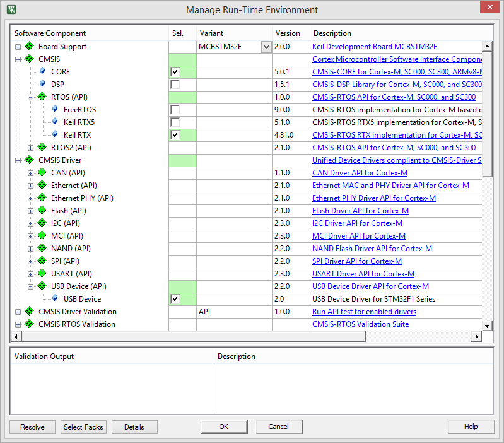Click the CMSIS Driver green diamond icon
Viewport: 504px width, 443px height.
click(30, 160)
